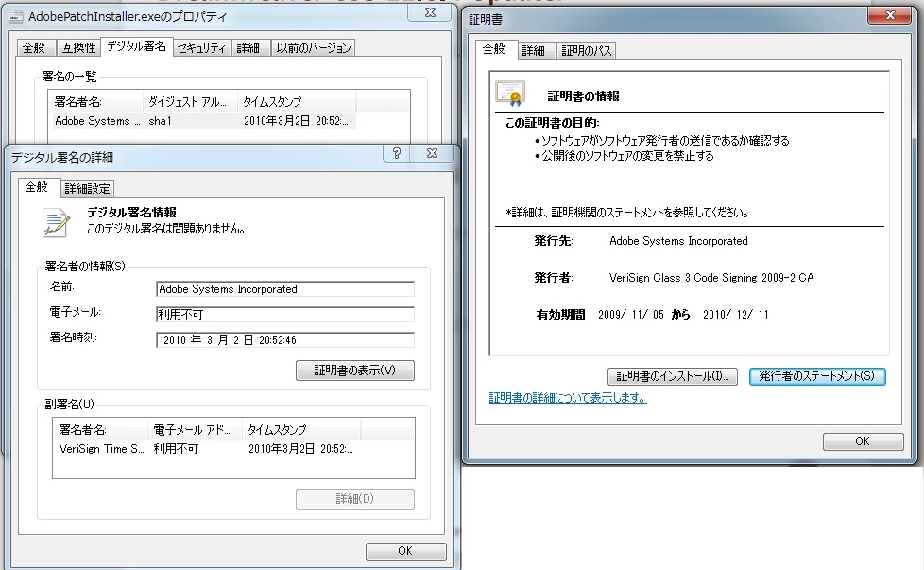Click help question mark button in signature details
This screenshot has height=570, width=924.
(x=397, y=153)
